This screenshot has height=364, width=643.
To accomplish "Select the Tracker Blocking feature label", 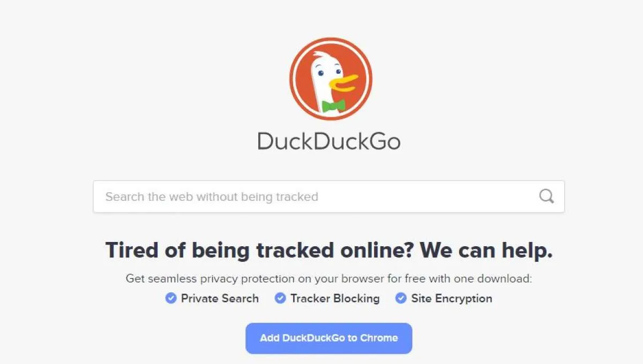I will click(335, 298).
